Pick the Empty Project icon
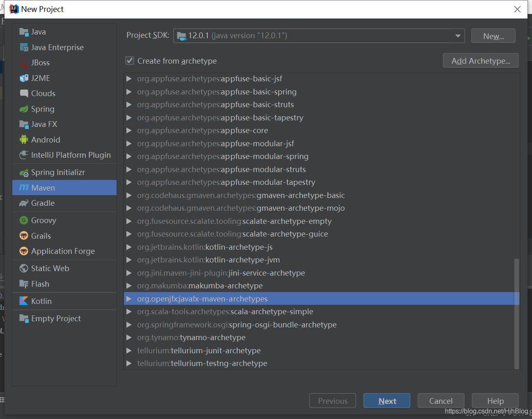Screen dimensions: 532x419 click(x=24, y=318)
